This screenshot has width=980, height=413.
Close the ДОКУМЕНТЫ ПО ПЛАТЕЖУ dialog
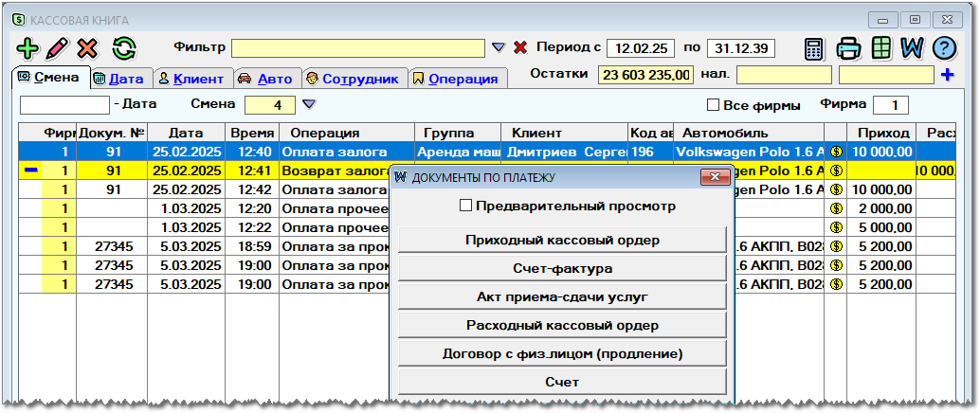715,177
